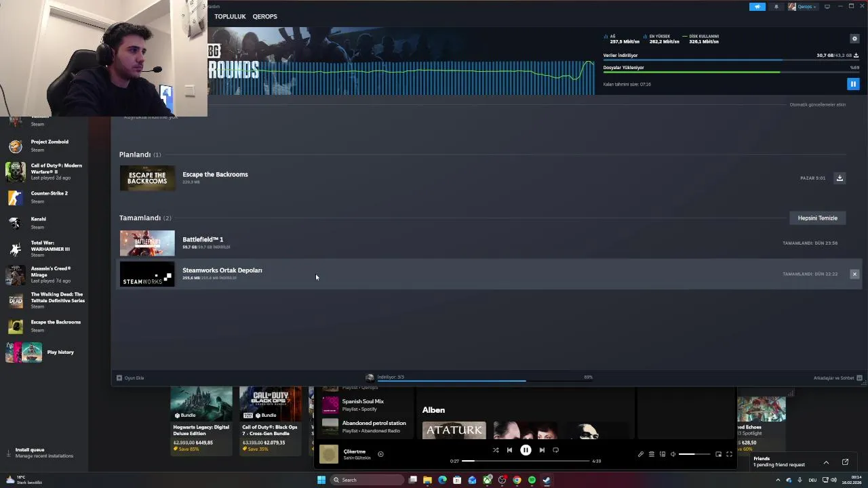Screen dimensions: 868x488
Task: Open the ATATURK album cover
Action: pyautogui.click(x=454, y=430)
